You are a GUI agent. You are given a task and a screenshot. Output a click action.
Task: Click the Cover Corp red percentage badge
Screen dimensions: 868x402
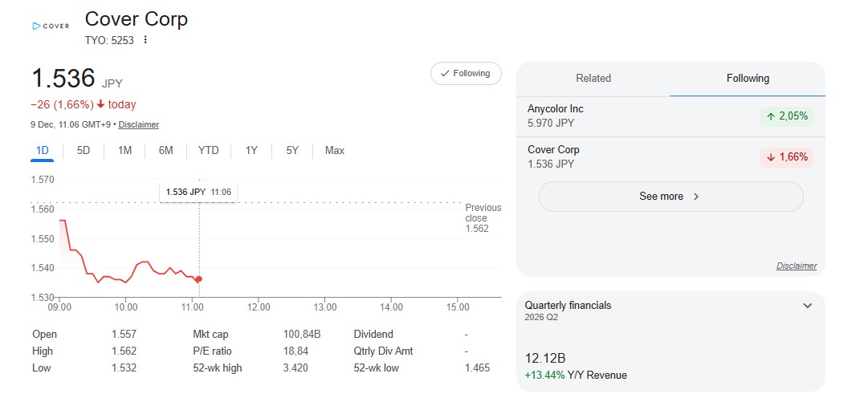(786, 157)
